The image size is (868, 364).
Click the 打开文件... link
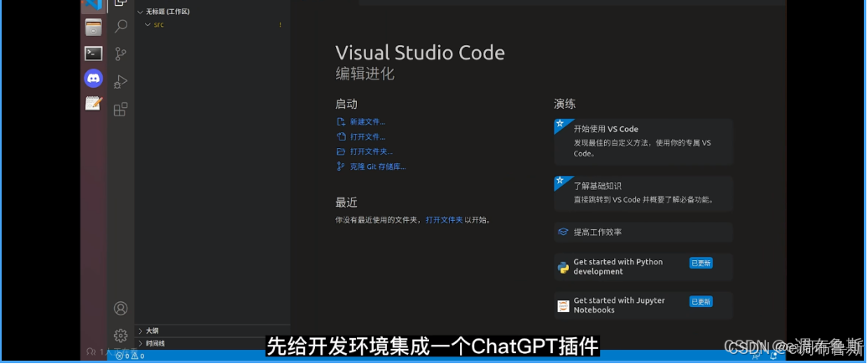[368, 136]
